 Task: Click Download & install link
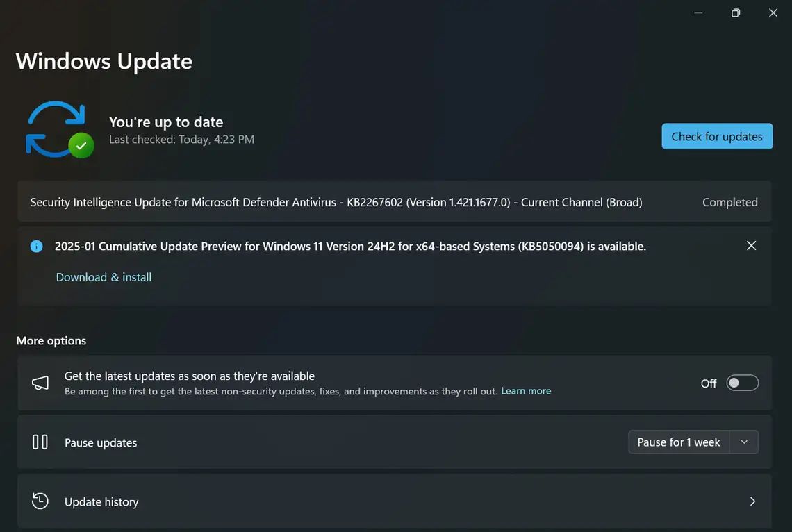click(x=104, y=277)
